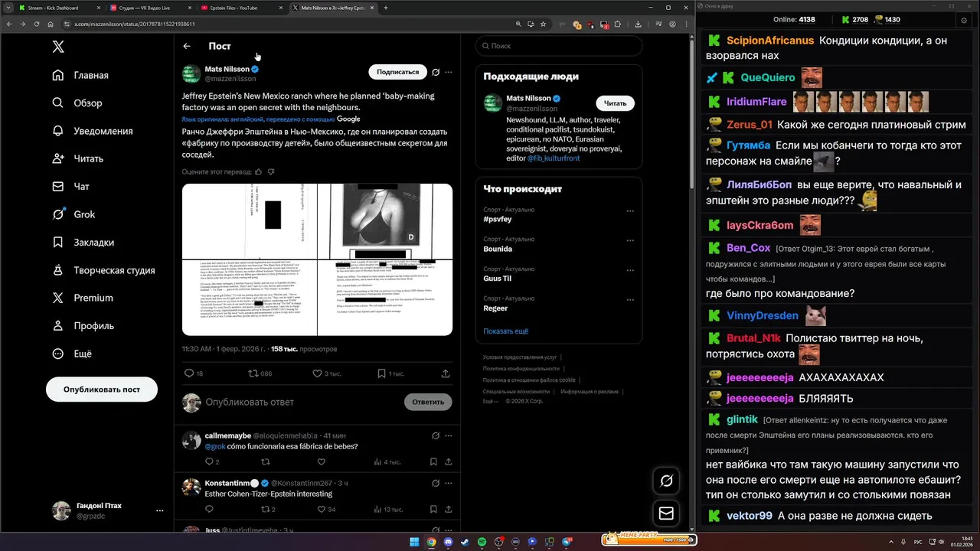Open more options for Regeer trend
This screenshot has height=551, width=980.
point(630,301)
